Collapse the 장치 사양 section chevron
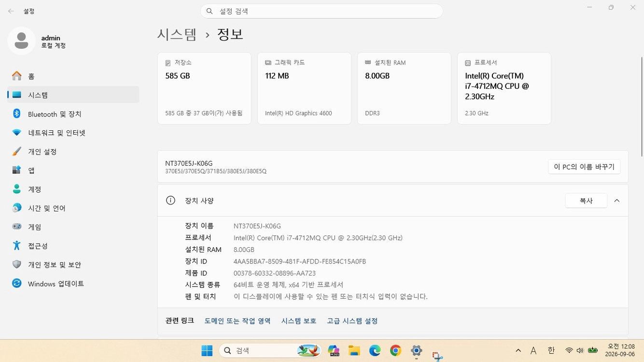Screen dimensions: 644x362 [x=617, y=201]
